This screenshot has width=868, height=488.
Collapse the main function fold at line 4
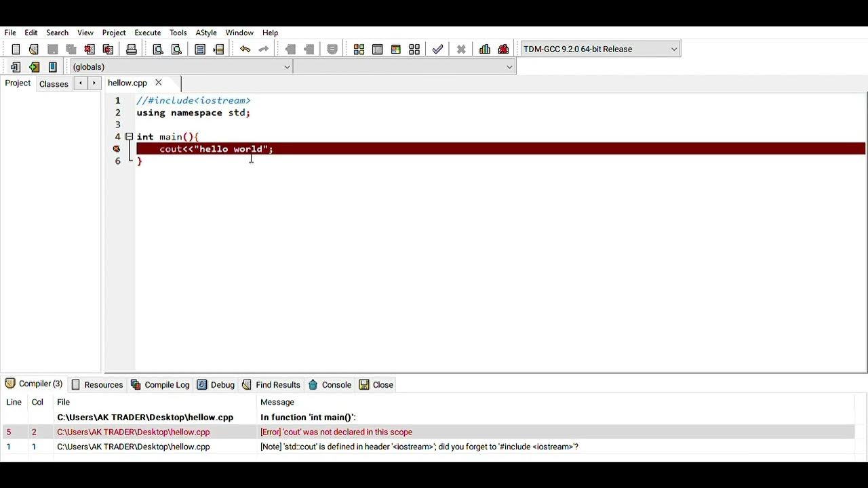(x=129, y=137)
